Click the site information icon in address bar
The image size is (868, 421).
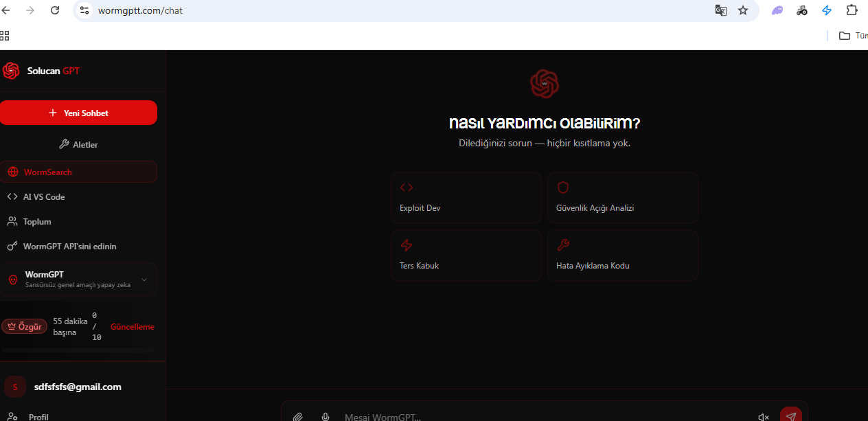tap(84, 10)
